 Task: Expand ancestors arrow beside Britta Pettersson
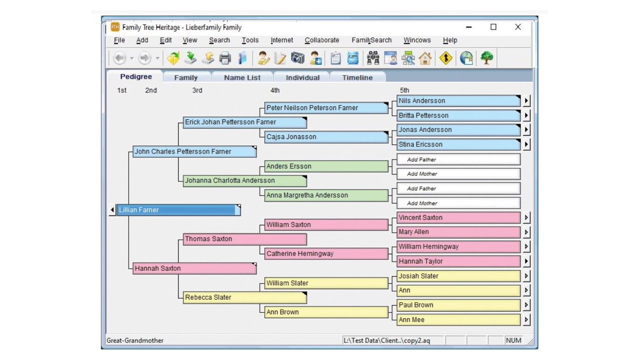(x=526, y=115)
